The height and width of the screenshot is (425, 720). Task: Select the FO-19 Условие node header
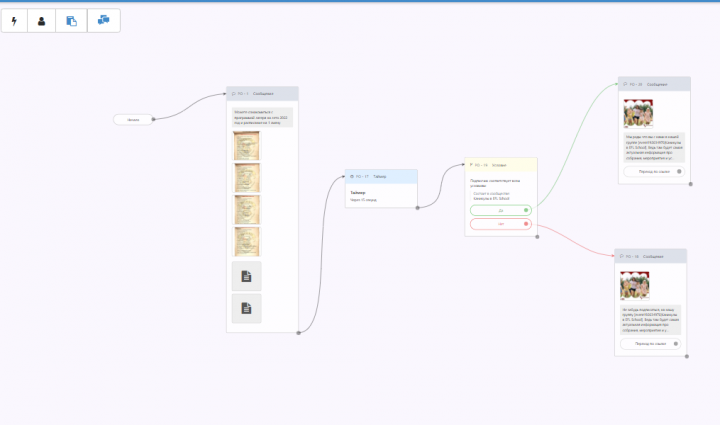tap(501, 165)
